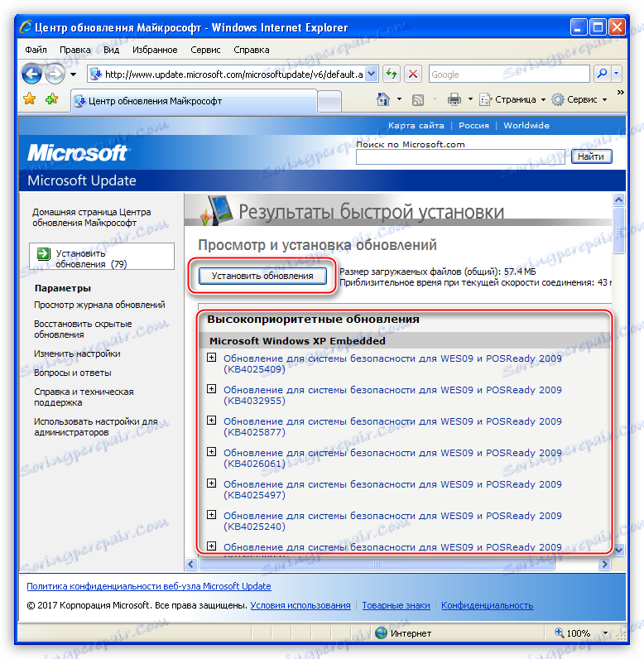Click the Найти button

pyautogui.click(x=591, y=156)
